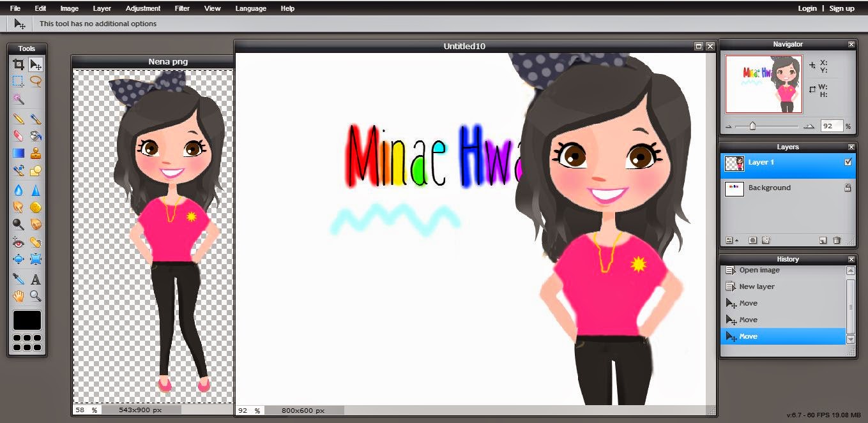
Task: Click the Navigator zoom percentage field
Action: coord(831,126)
